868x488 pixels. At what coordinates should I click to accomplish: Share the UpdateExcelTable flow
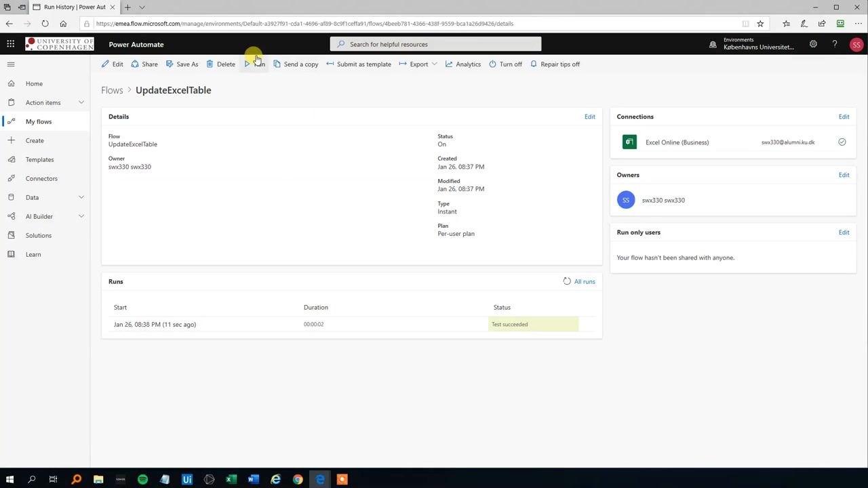point(144,64)
